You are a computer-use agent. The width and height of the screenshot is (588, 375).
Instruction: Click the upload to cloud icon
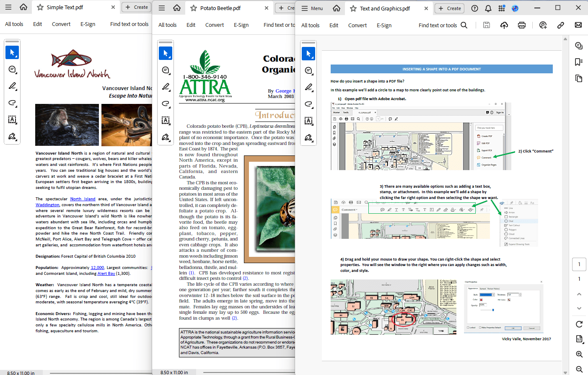[504, 25]
